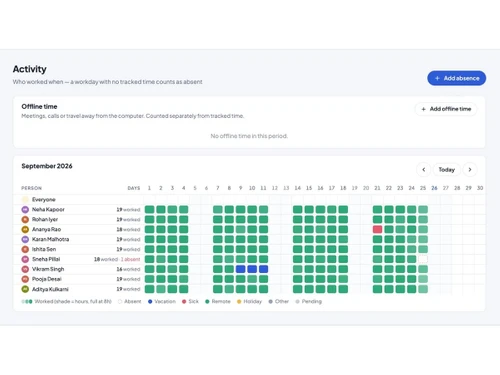This screenshot has height=375, width=500.
Task: Open Rohan Iyer's avatar
Action: pyautogui.click(x=25, y=219)
